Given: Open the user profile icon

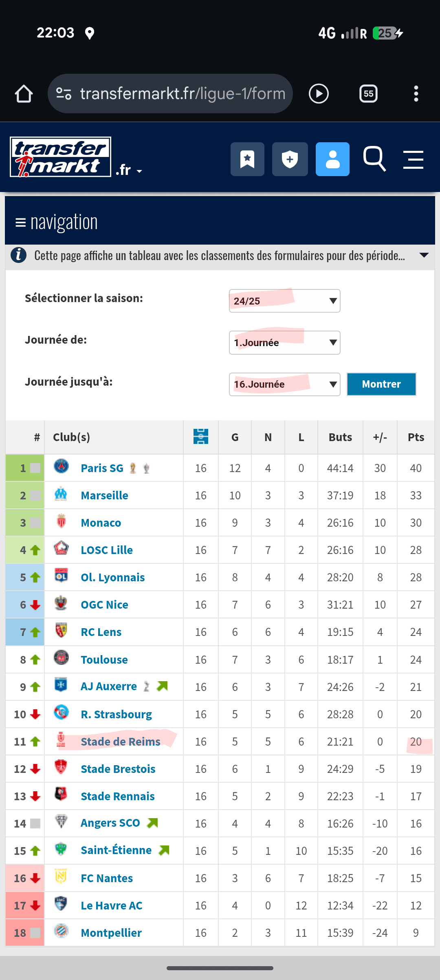Looking at the screenshot, I should (x=332, y=159).
